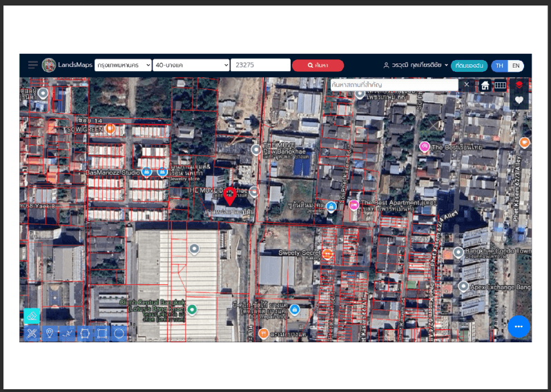Click the Jewelry store blue marker
551x392 pixels.
pyautogui.click(x=162, y=172)
